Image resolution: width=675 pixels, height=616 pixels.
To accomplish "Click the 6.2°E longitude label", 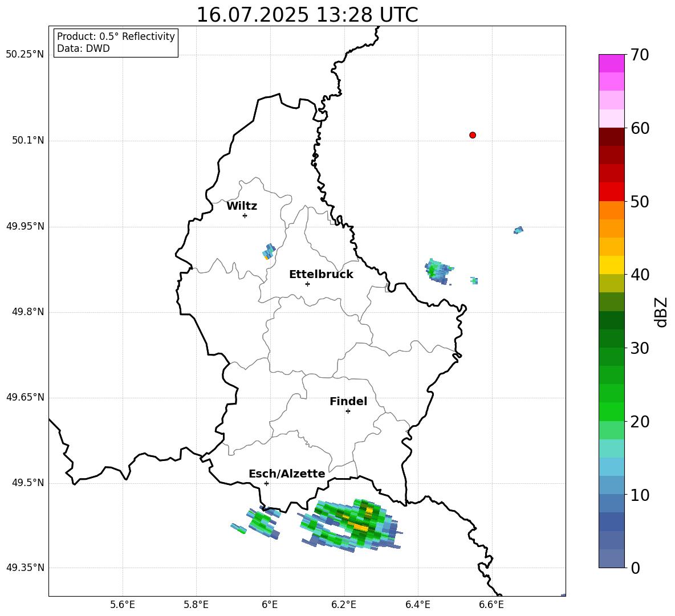I will click(x=344, y=605).
